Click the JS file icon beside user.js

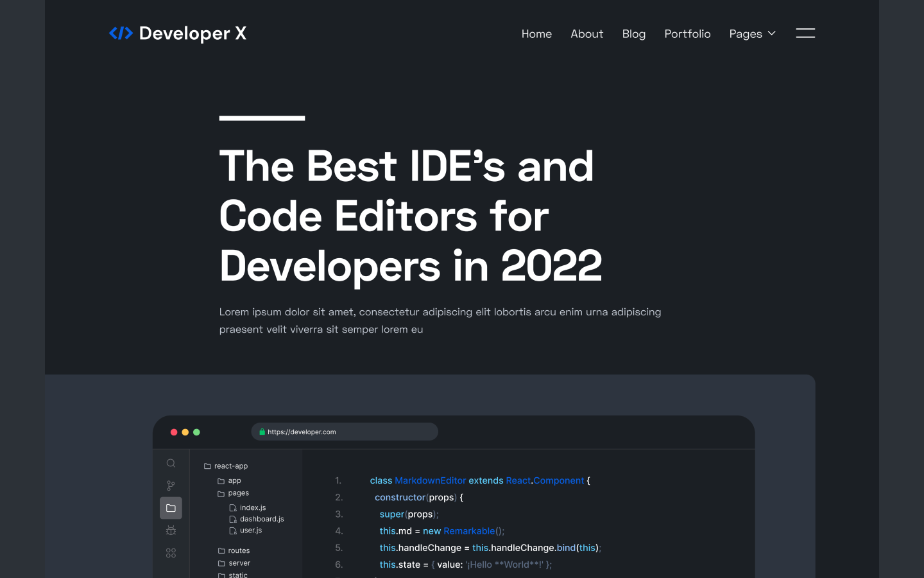tap(233, 530)
